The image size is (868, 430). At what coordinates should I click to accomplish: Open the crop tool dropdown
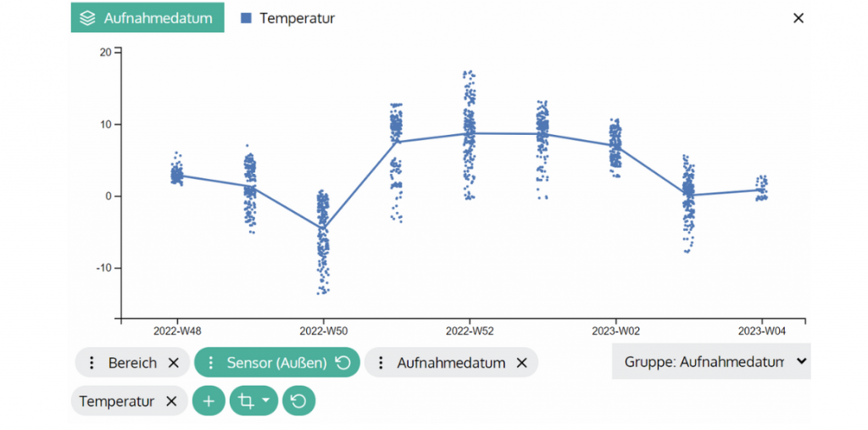point(253,401)
